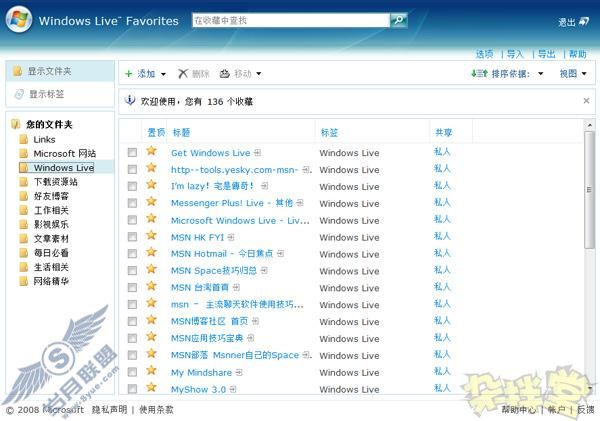
Task: Check the box for Messenger Plus! Live
Action: point(132,203)
